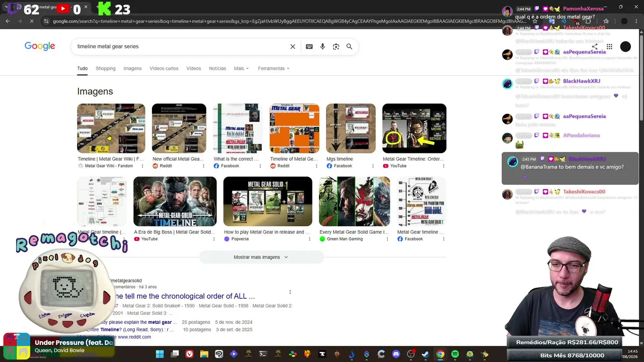Screen dimensions: 644x362
Task: Switch to the 'Tudo' results tab
Action: [x=82, y=68]
